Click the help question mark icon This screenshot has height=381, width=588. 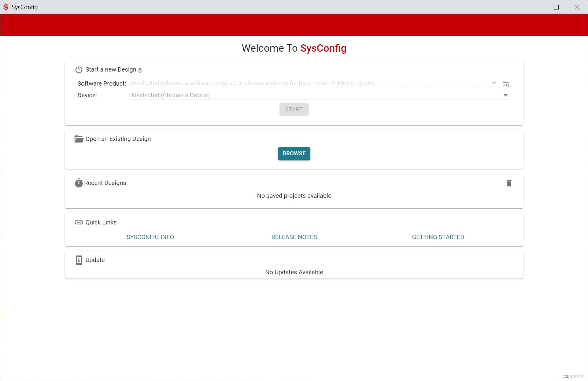tap(140, 70)
